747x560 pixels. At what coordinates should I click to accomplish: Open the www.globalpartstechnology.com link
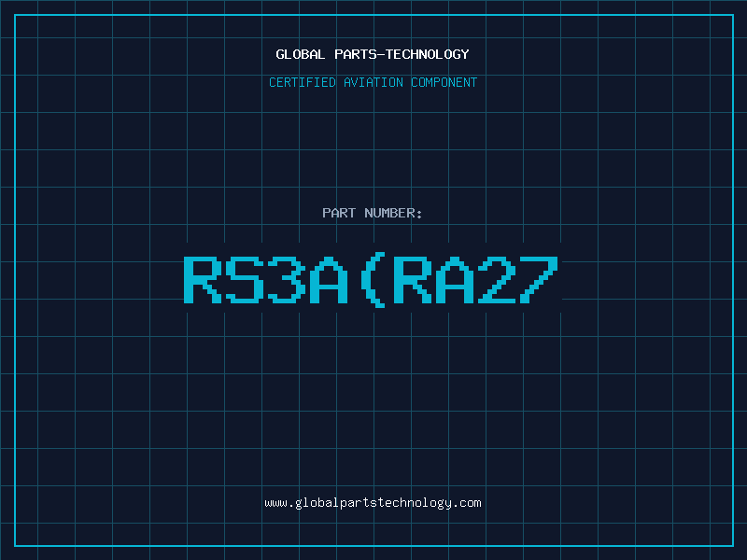[x=373, y=503]
